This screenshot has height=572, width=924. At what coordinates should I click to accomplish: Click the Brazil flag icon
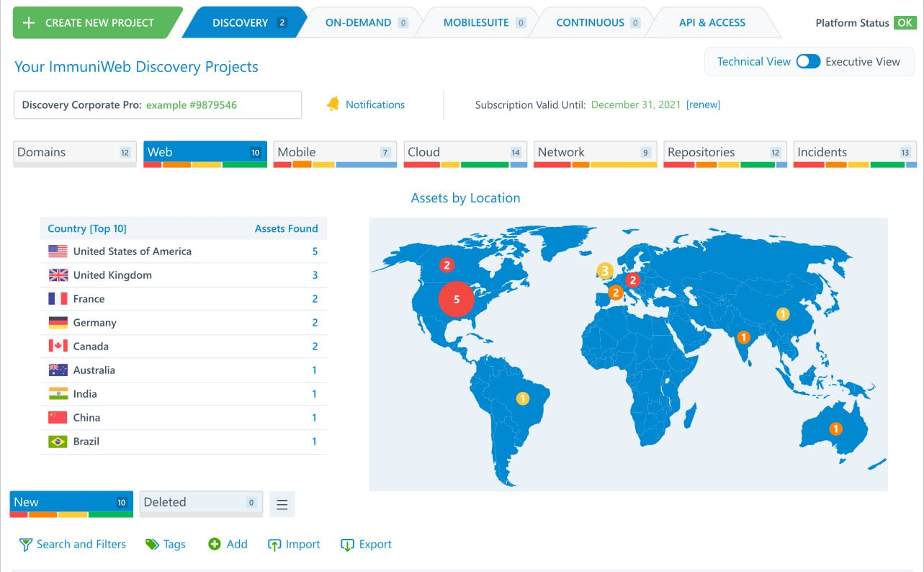(x=58, y=442)
